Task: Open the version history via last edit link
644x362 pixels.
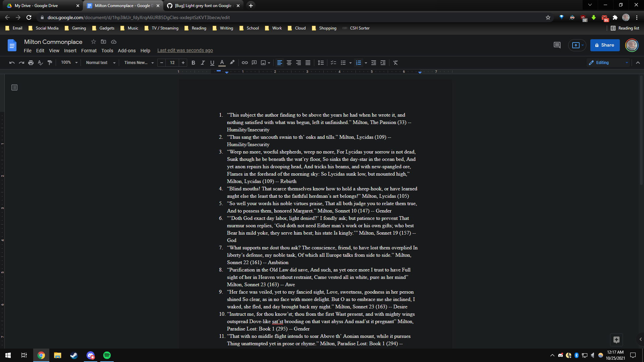Action: pyautogui.click(x=185, y=50)
